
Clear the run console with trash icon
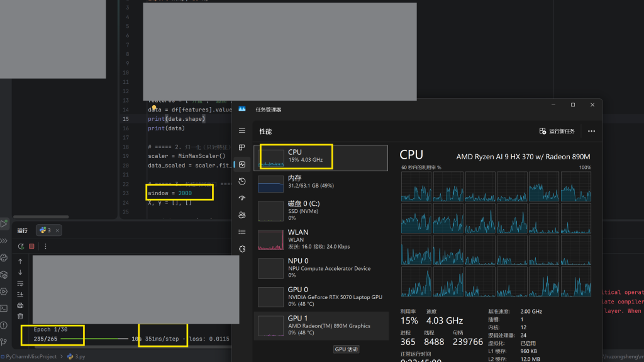coord(20,316)
